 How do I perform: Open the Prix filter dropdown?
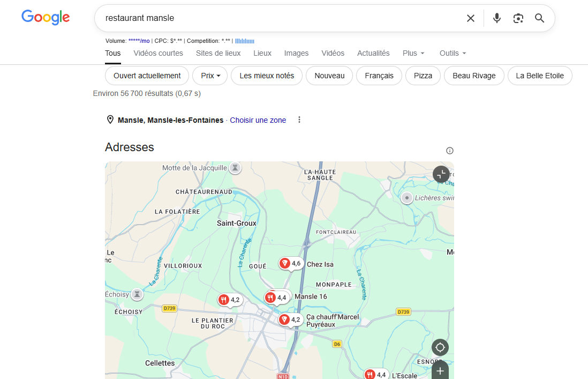click(209, 76)
